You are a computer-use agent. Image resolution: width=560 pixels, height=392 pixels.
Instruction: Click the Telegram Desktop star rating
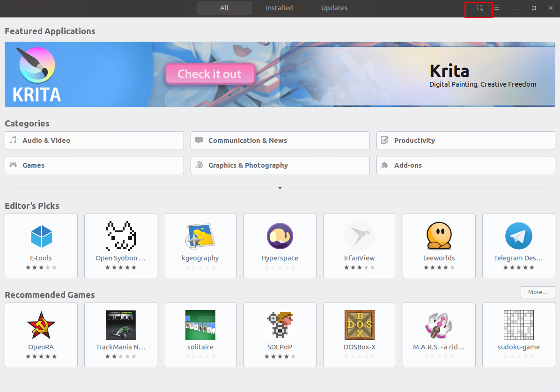[x=519, y=267]
